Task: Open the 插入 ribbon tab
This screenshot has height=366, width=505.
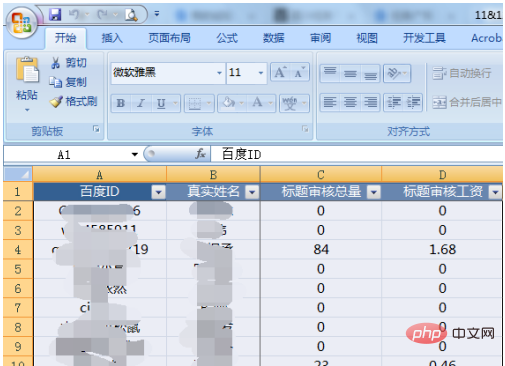Action: pyautogui.click(x=112, y=38)
